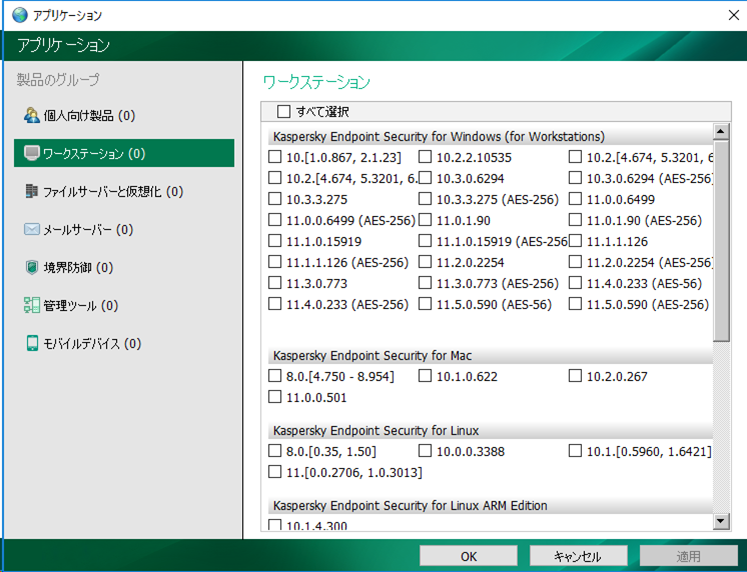Click the list scrollbar down arrow
The width and height of the screenshot is (747, 572).
point(721,521)
